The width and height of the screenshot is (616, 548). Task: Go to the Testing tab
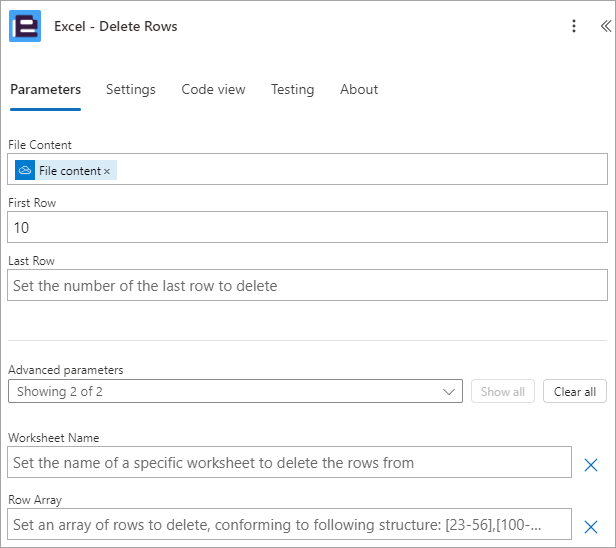pos(293,89)
